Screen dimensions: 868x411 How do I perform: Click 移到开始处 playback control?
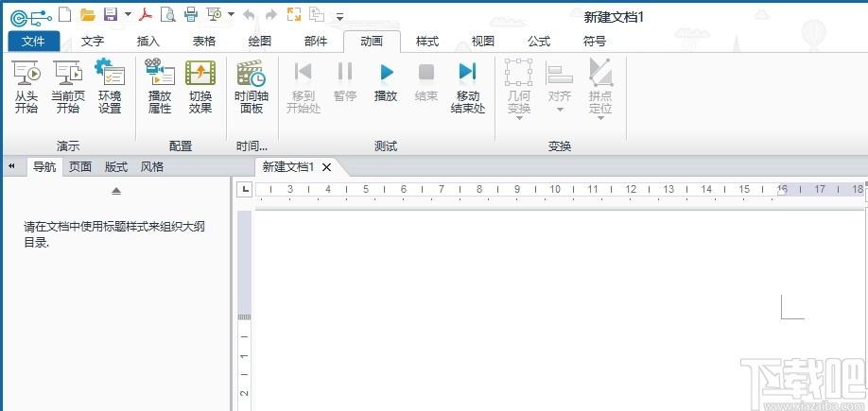(304, 86)
